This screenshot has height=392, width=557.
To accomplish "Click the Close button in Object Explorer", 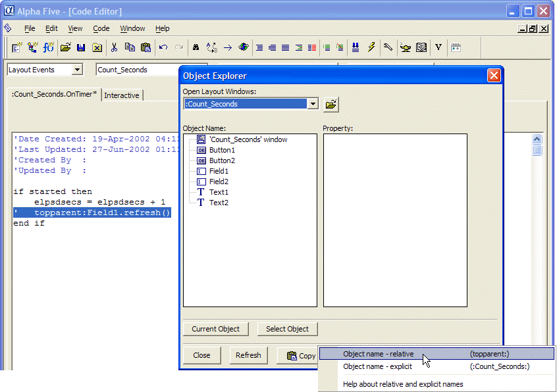I will tap(201, 355).
